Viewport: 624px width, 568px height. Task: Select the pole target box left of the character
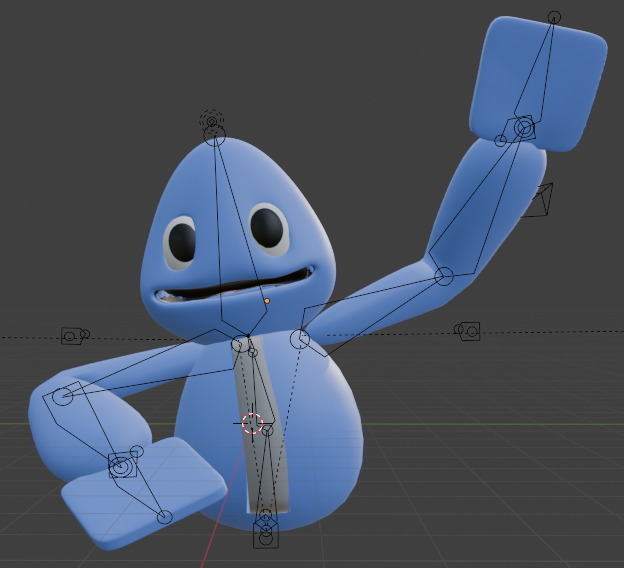(73, 336)
